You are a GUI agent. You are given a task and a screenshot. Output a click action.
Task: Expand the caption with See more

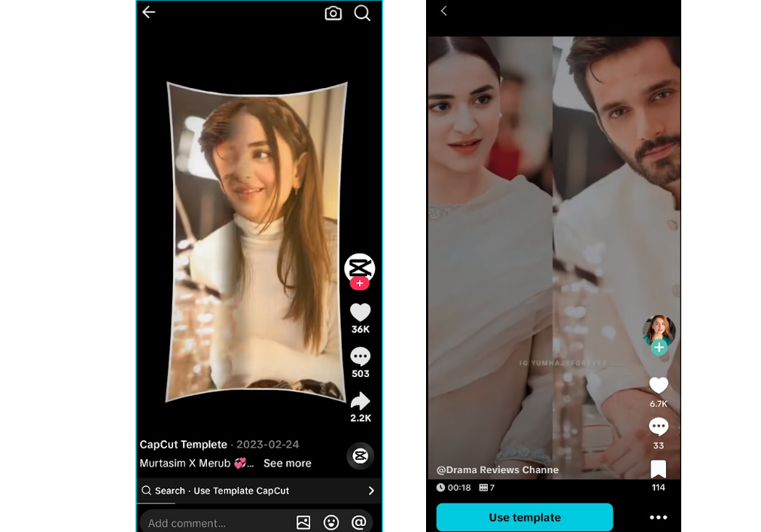[287, 464]
